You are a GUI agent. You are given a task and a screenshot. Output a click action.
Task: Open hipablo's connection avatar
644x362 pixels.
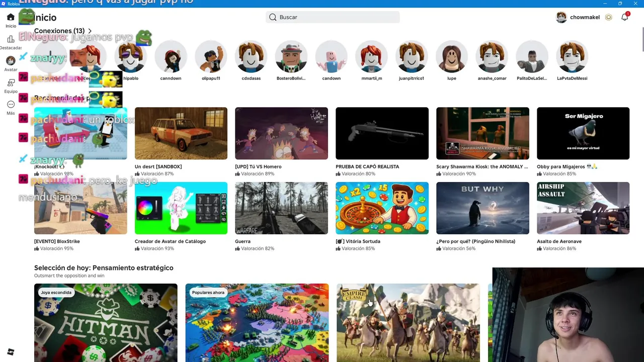[130, 57]
